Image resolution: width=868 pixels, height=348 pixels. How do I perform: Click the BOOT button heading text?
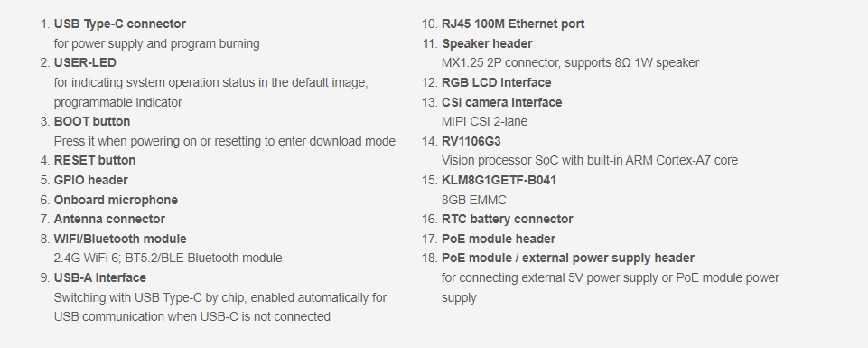coord(92,121)
